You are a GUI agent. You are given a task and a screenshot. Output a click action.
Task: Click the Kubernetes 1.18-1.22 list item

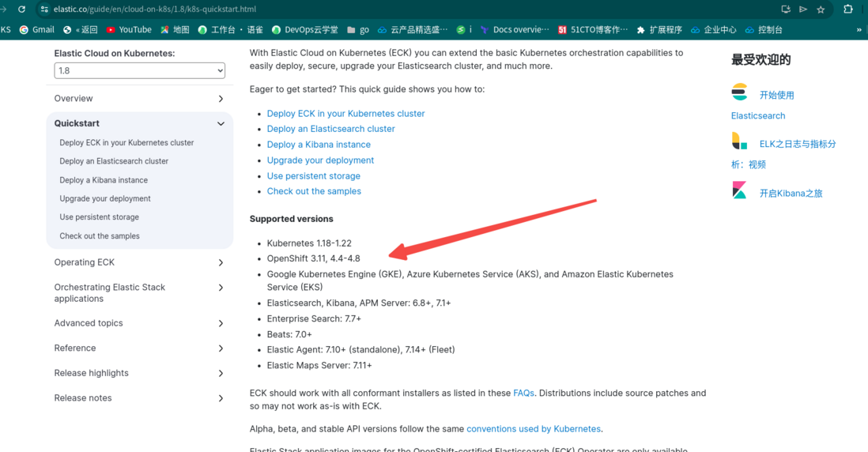(x=309, y=243)
